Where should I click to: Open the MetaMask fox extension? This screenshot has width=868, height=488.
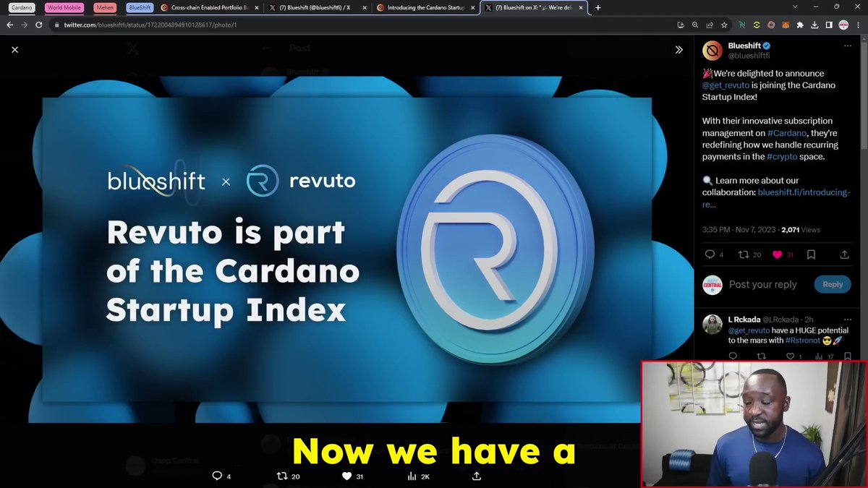point(786,25)
